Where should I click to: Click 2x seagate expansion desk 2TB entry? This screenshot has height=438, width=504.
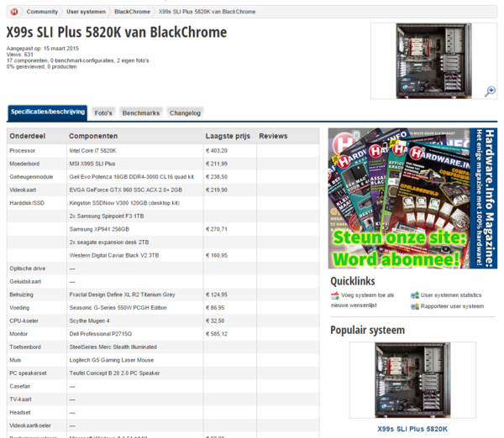(x=109, y=242)
